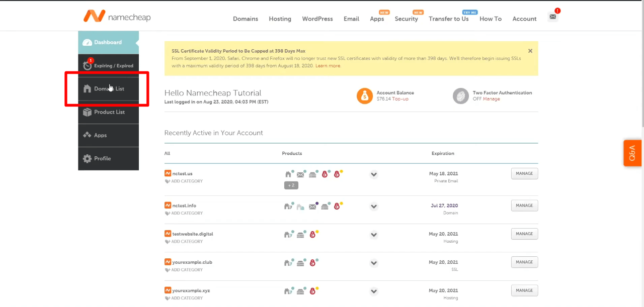644x307 pixels.
Task: Click MANAGE for nctest.info
Action: 524,206
